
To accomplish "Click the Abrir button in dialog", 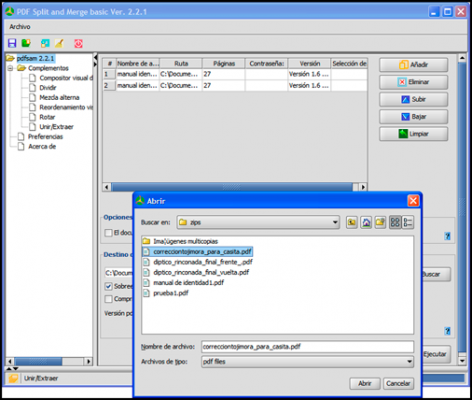I will [x=365, y=383].
